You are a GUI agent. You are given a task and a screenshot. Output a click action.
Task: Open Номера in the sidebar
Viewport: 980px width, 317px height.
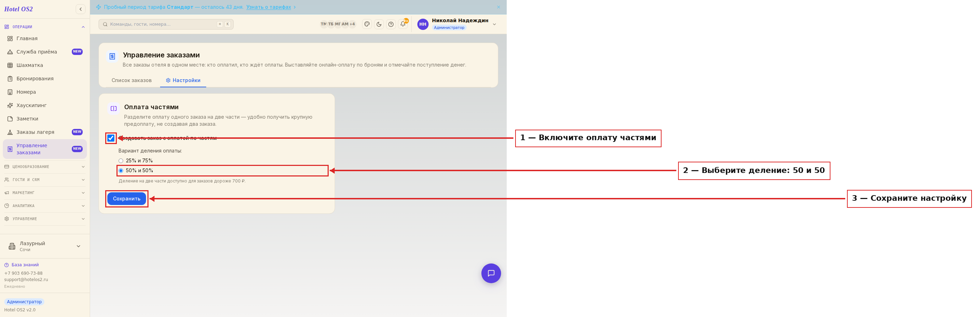click(x=45, y=92)
